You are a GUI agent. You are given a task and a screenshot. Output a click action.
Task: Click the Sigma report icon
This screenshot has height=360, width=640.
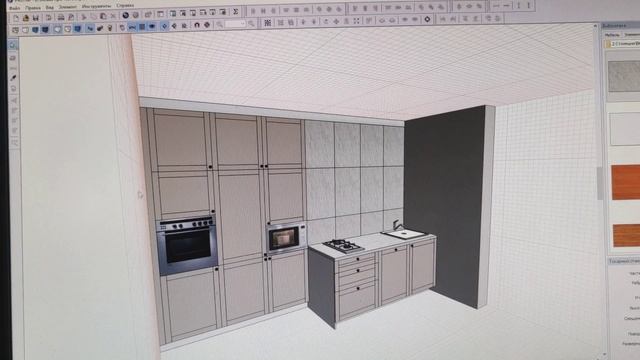[x=236, y=12]
